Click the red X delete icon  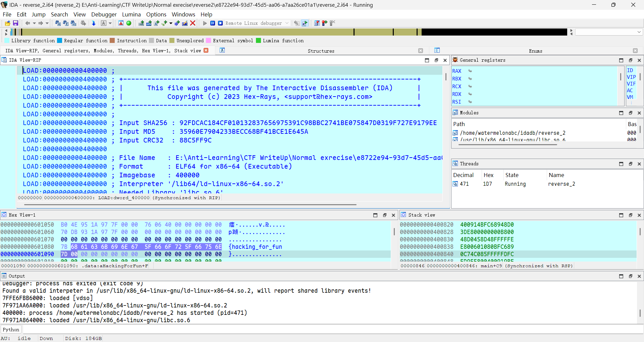pos(193,23)
